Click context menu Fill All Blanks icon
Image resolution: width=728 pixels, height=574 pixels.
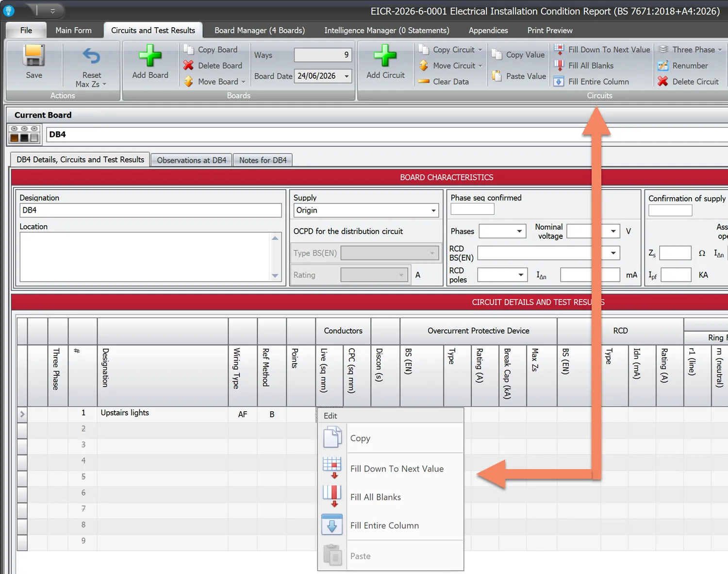(x=332, y=496)
